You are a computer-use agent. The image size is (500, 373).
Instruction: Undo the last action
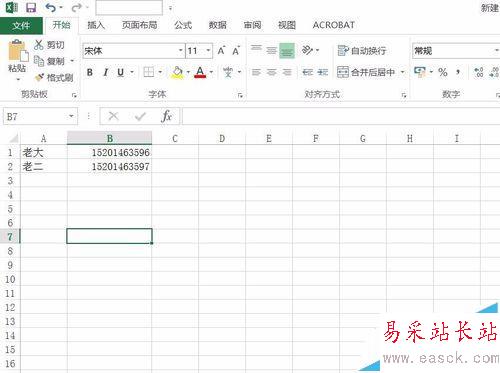tap(51, 7)
